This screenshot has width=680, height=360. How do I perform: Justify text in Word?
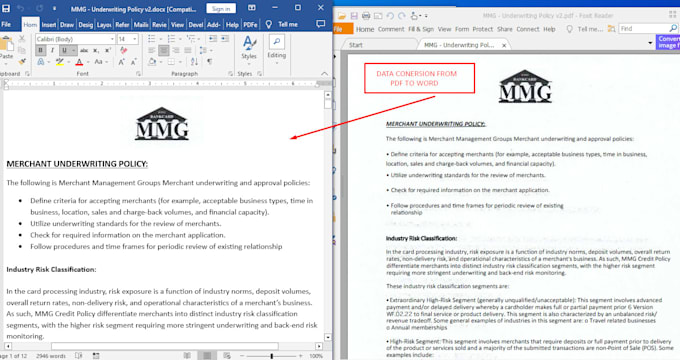click(x=188, y=51)
